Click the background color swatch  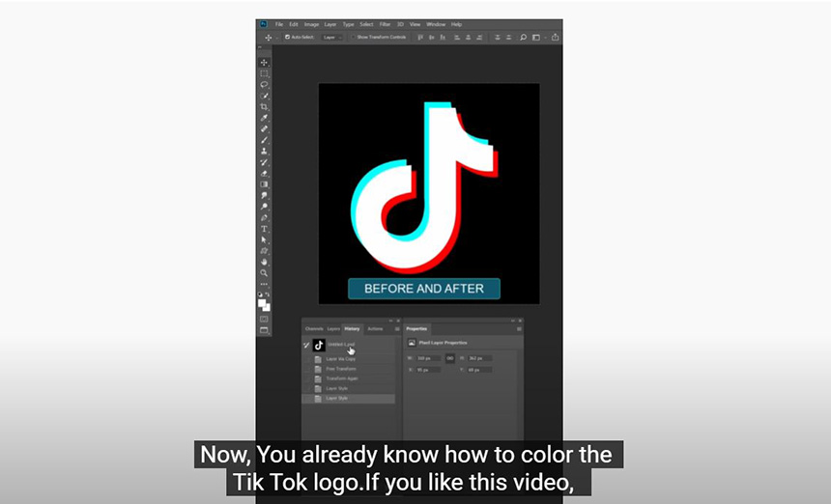[x=267, y=308]
